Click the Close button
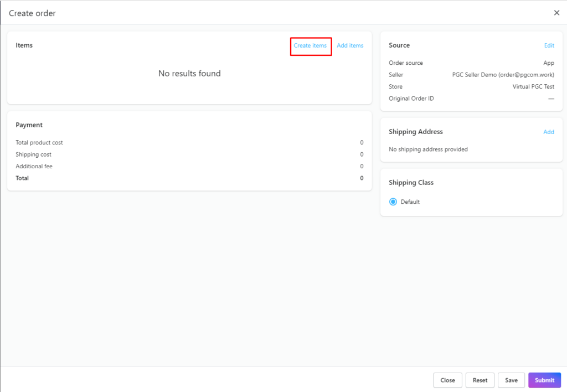The width and height of the screenshot is (567, 392). point(447,380)
